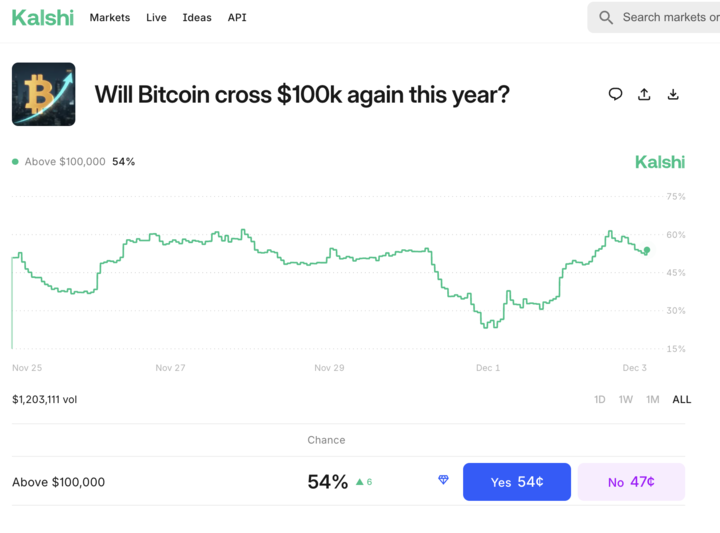The height and width of the screenshot is (533, 720).
Task: Click the blue diamond rewards icon
Action: [444, 481]
